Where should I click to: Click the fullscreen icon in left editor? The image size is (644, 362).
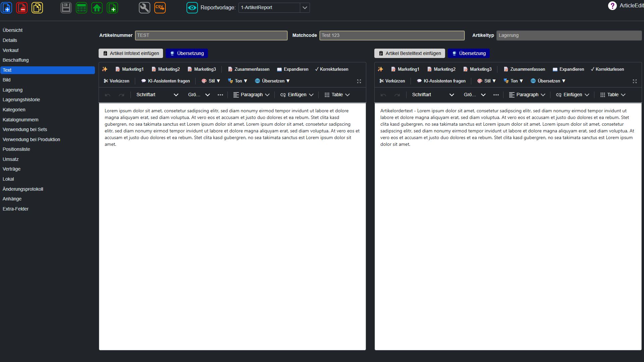point(359,81)
